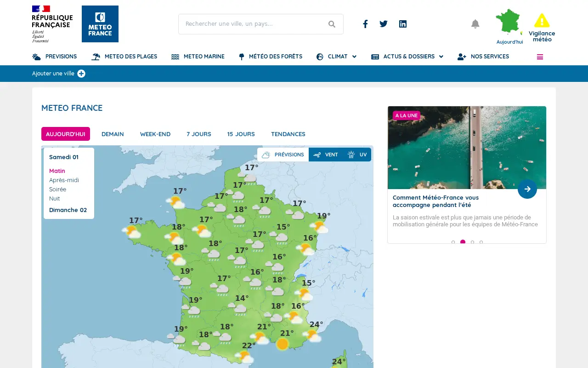The height and width of the screenshot is (368, 588).
Task: Switch to the Week-end tab
Action: [x=155, y=134]
